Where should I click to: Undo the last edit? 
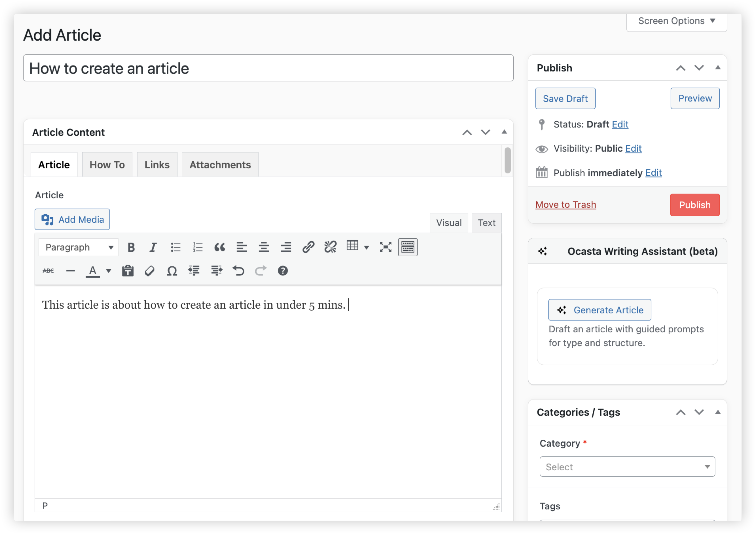pyautogui.click(x=238, y=271)
